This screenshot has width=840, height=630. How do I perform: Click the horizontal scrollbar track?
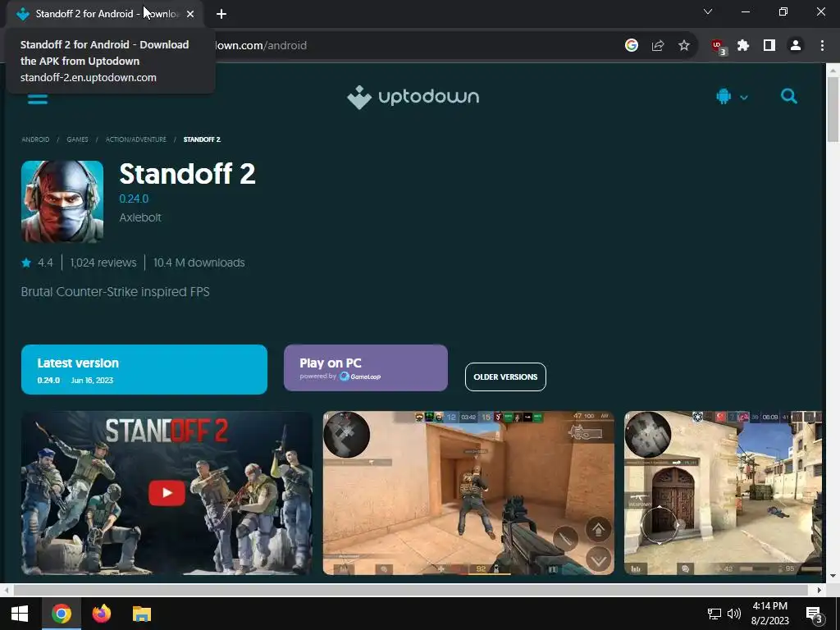410,590
